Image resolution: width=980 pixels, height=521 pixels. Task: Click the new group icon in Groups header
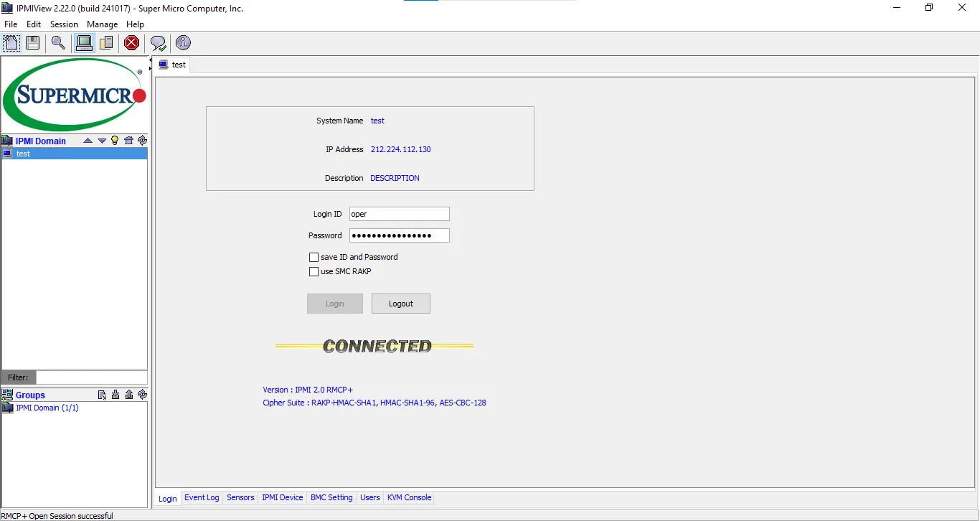click(102, 395)
